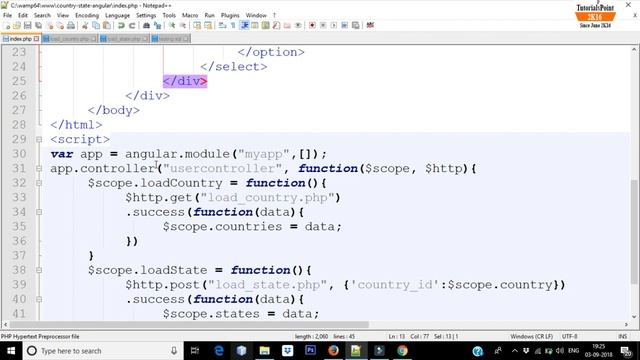Click the Run Macro Multiple Times icon
Image resolution: width=640 pixels, height=360 pixels.
point(345,25)
